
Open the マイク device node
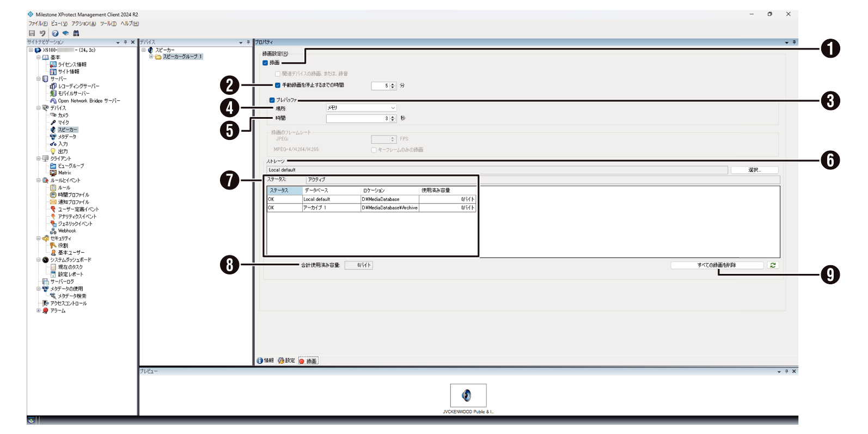[63, 123]
